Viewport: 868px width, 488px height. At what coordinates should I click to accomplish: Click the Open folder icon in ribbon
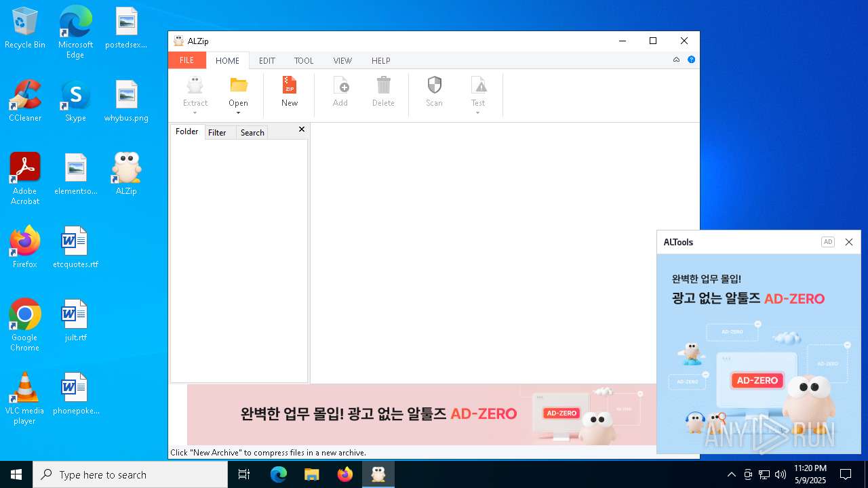[x=238, y=85]
